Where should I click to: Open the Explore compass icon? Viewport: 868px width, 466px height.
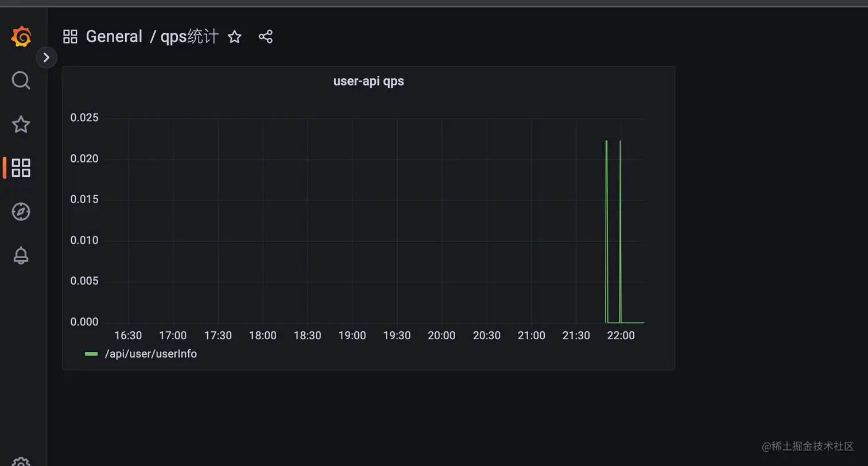(x=21, y=212)
